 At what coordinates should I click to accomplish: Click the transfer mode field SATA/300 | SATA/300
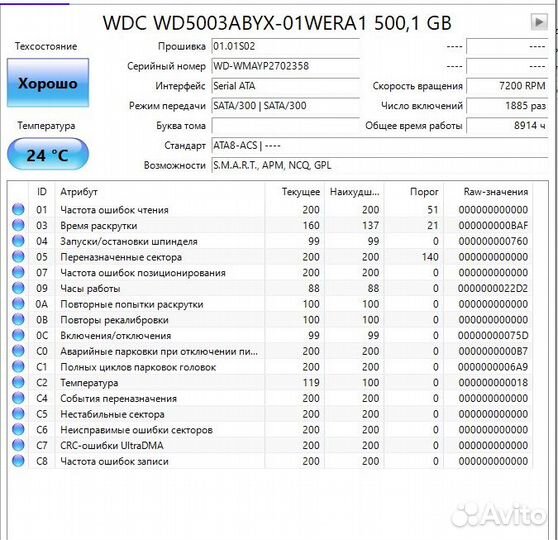coord(285,106)
